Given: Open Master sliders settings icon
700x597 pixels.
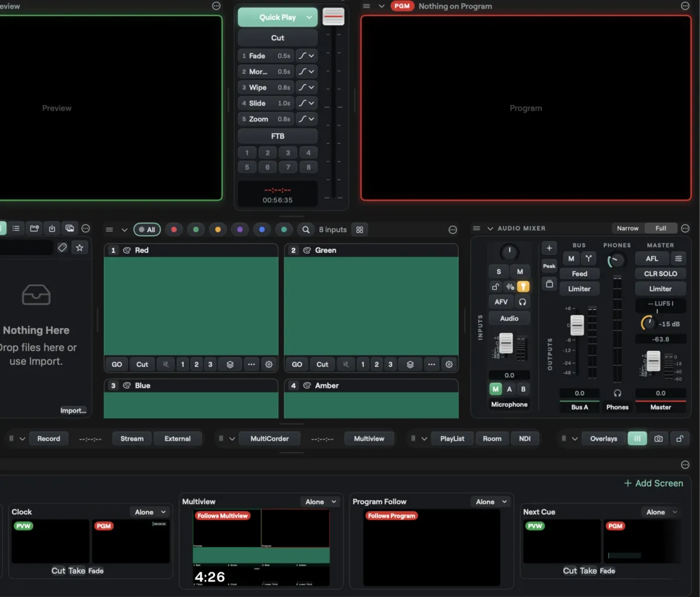Looking at the screenshot, I should click(678, 258).
